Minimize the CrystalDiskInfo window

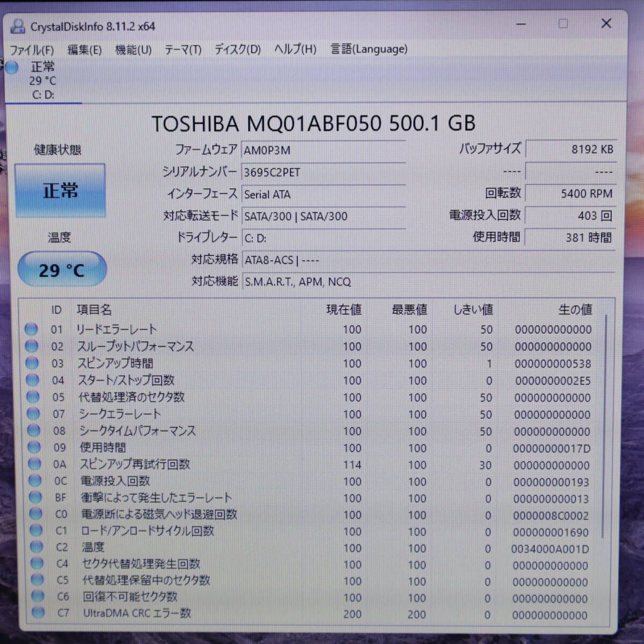click(x=521, y=24)
